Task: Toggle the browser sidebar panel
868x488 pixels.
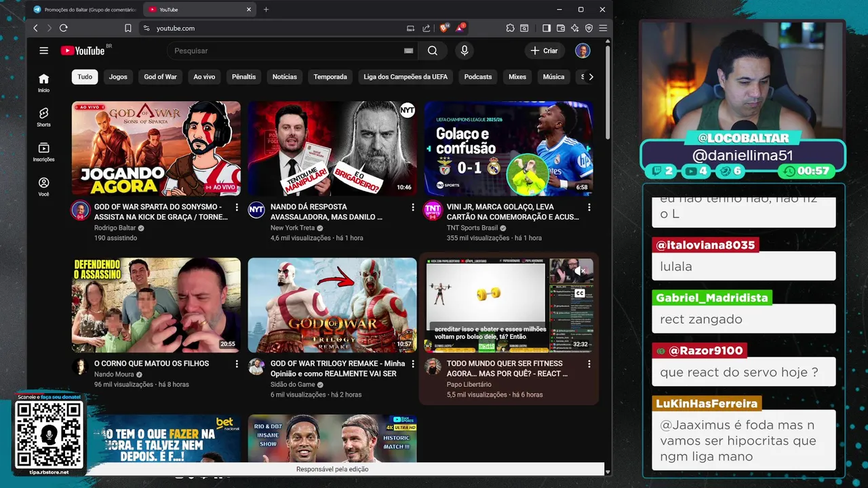Action: tap(547, 28)
